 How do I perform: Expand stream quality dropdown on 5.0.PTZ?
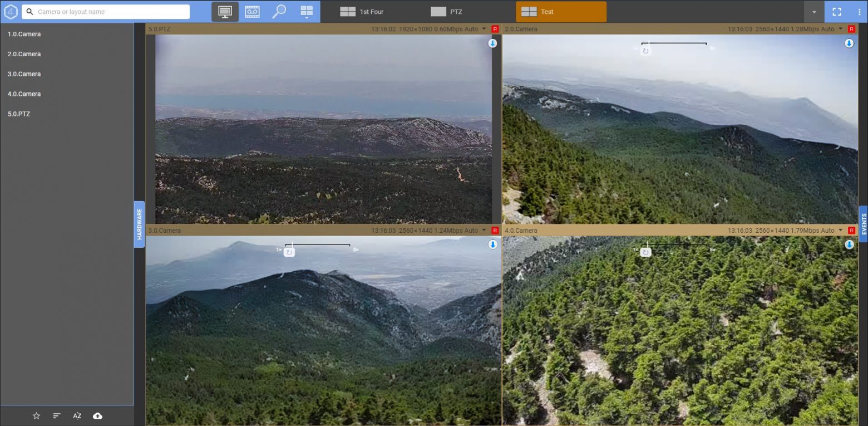pos(484,29)
